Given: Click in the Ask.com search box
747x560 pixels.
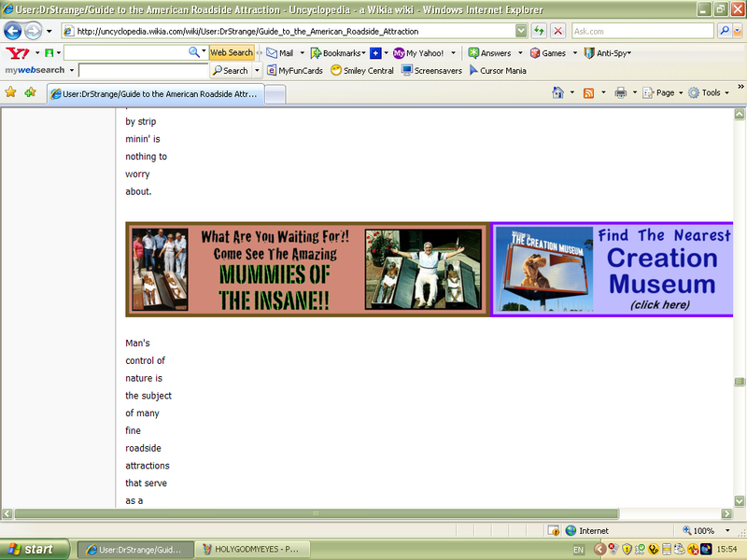Looking at the screenshot, I should point(642,31).
